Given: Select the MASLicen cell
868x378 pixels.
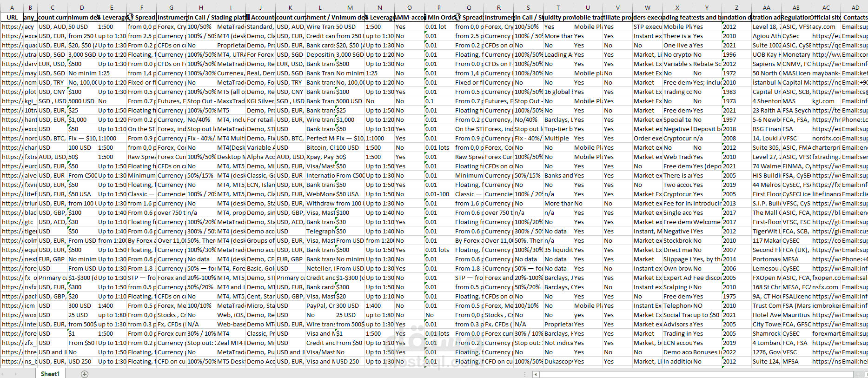Looking at the screenshot, I should (x=796, y=73).
